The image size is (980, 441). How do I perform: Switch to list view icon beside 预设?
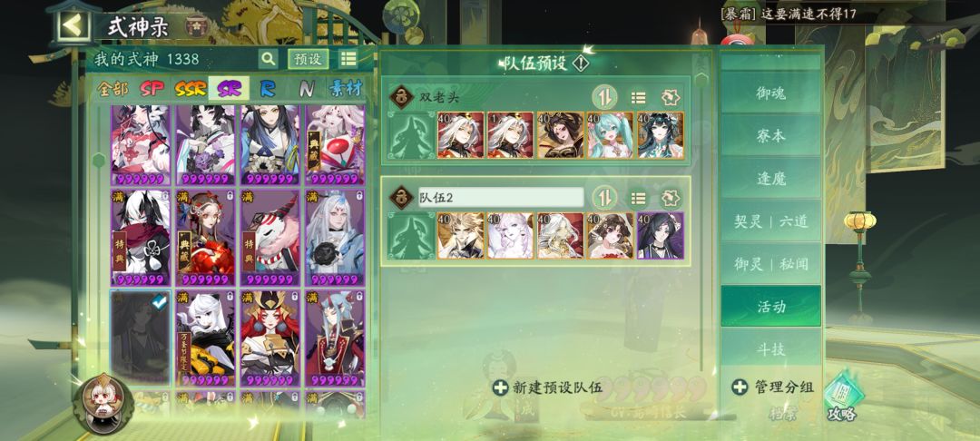[x=348, y=59]
